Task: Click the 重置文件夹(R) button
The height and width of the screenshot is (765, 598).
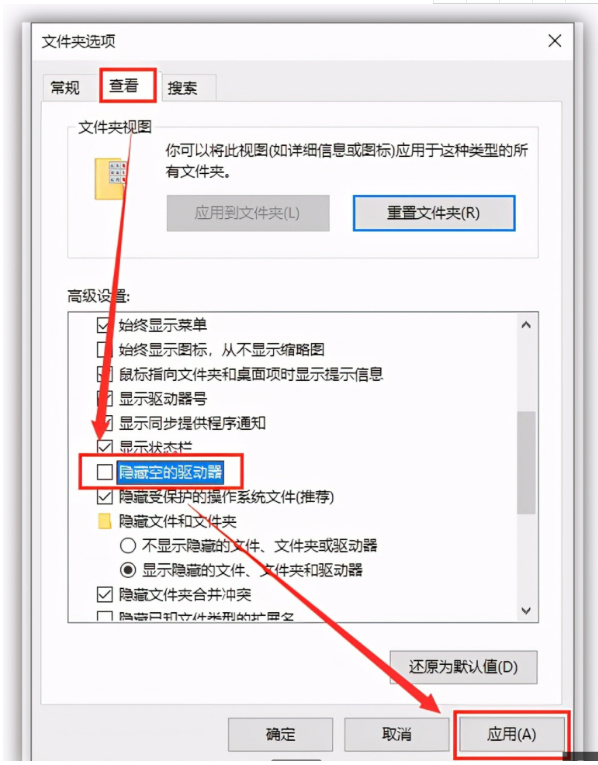Action: click(434, 213)
